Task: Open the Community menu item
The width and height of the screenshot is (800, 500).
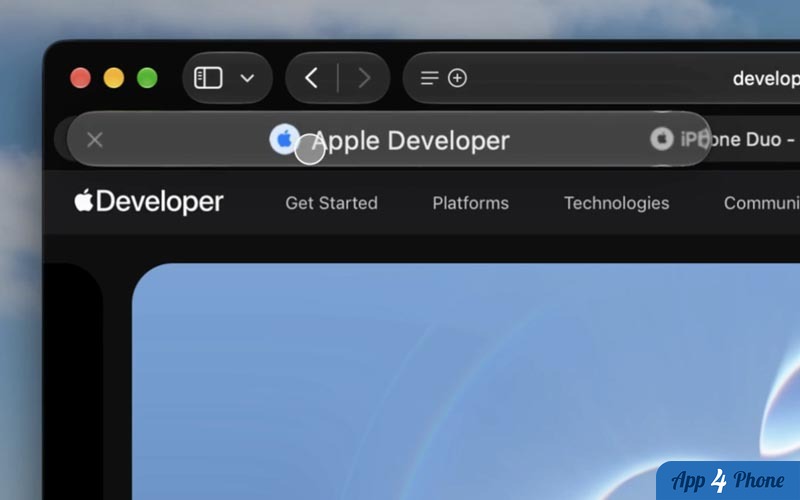Action: (761, 203)
